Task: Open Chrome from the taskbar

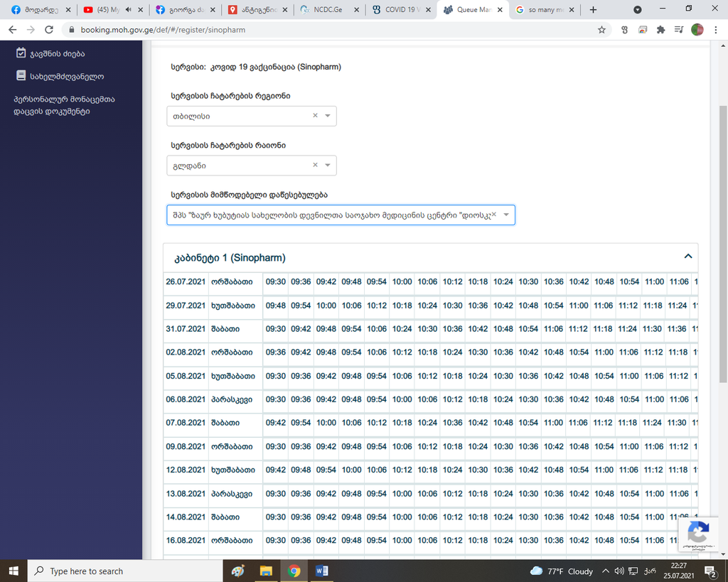Action: point(294,571)
